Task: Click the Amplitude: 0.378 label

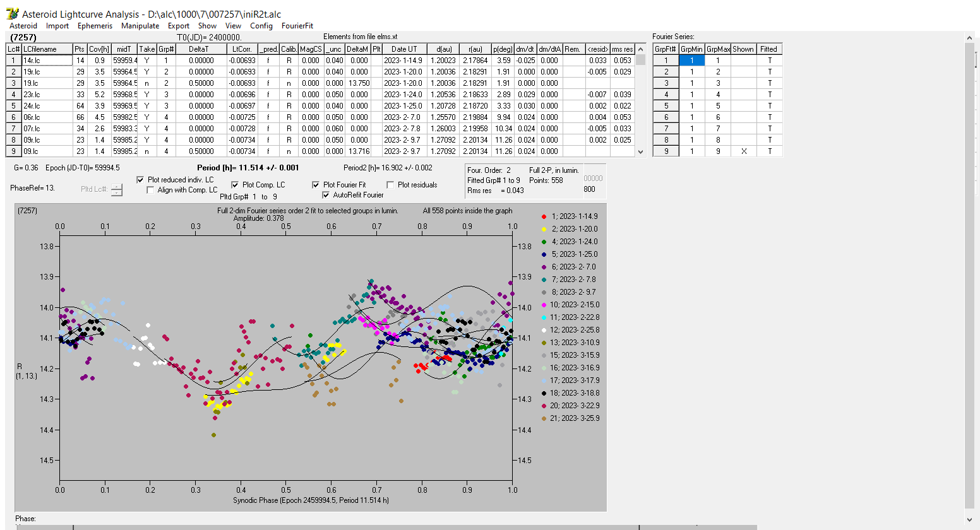Action: click(x=259, y=218)
